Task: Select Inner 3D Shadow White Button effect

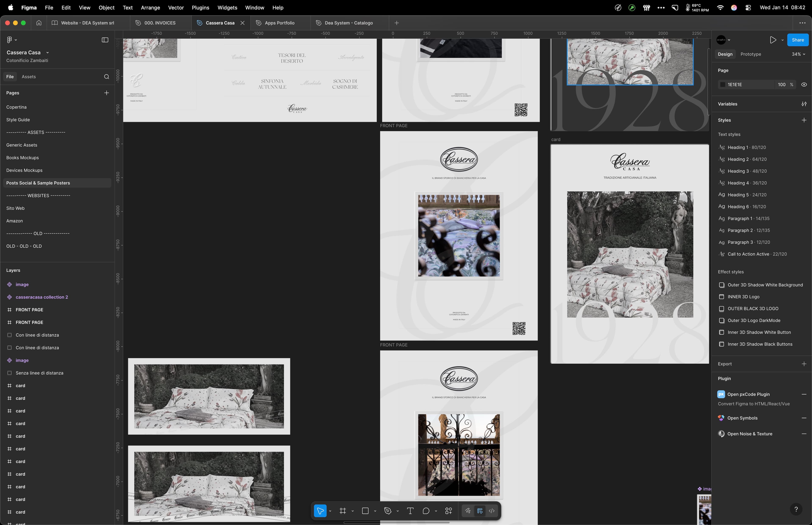Action: (755, 332)
